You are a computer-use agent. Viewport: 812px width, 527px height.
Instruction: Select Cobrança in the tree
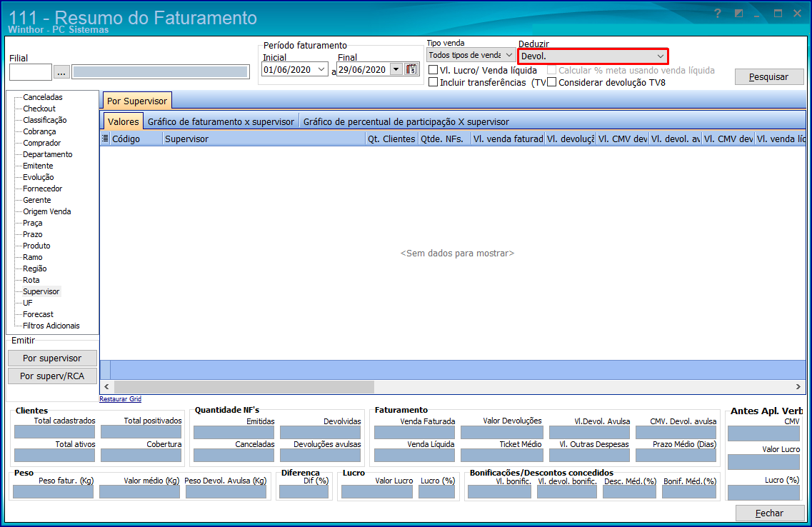(x=39, y=131)
